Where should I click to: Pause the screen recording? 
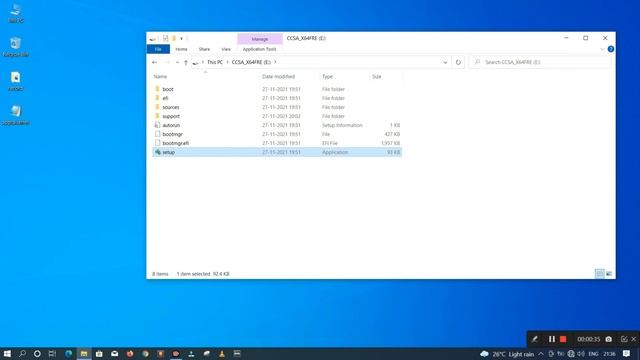pos(552,339)
